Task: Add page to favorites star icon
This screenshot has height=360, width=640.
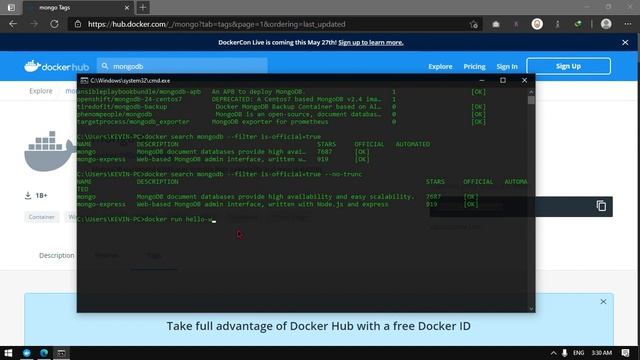Action: pos(473,24)
